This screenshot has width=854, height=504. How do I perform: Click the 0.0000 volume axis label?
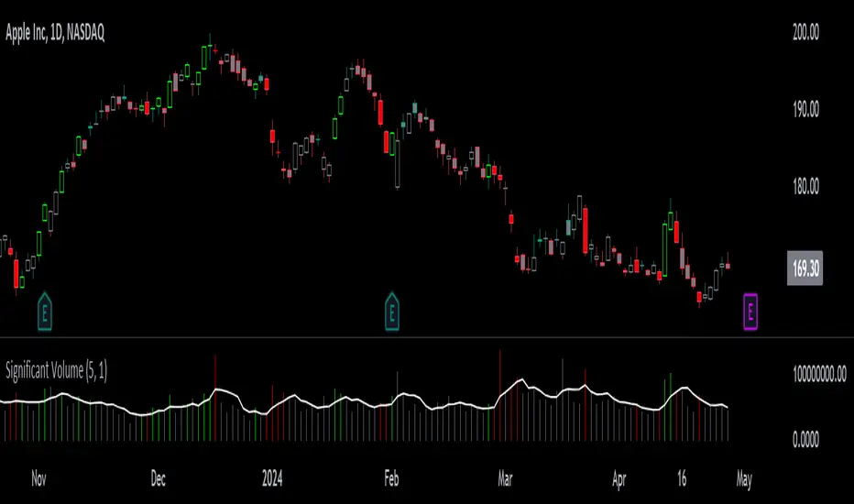click(805, 439)
